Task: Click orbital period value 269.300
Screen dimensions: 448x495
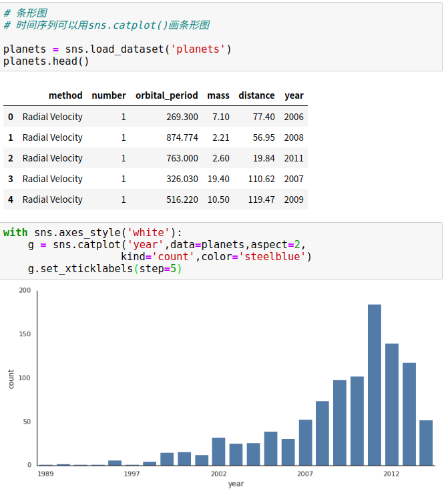Action: [182, 117]
